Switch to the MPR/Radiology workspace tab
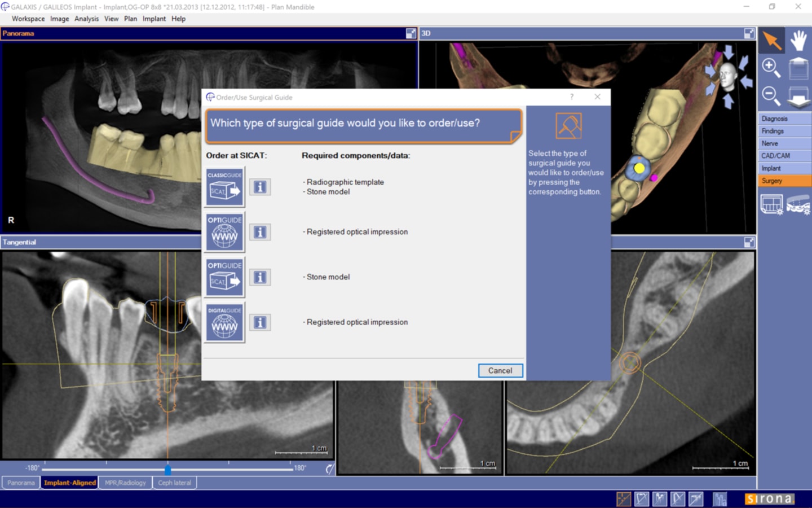The image size is (812, 508). 125,483
